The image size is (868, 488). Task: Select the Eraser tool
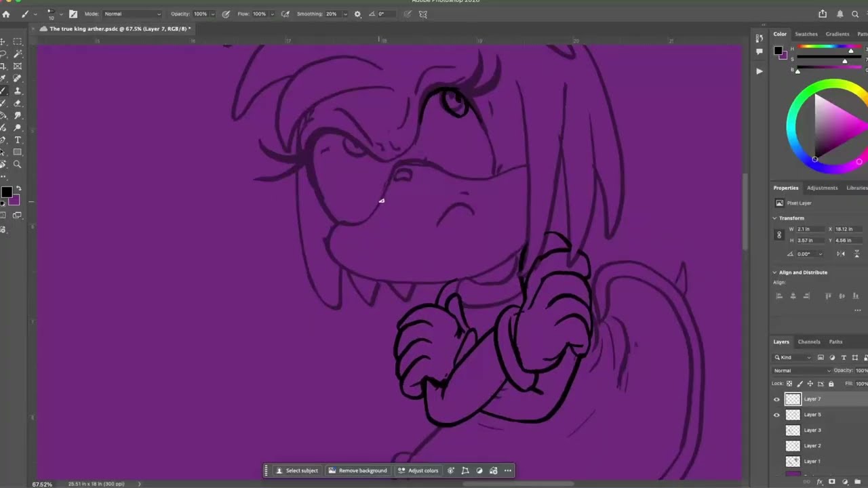[18, 103]
